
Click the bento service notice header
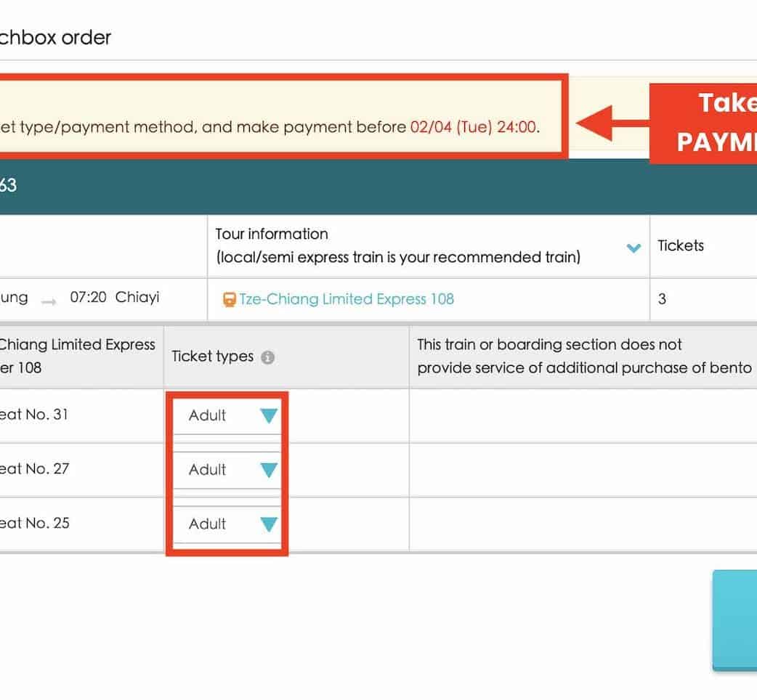583,356
